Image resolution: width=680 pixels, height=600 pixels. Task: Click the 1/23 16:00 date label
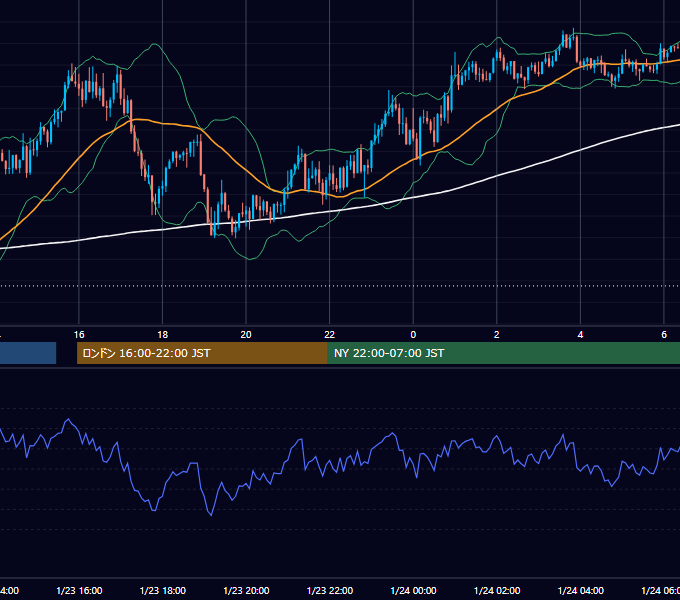(x=79, y=590)
